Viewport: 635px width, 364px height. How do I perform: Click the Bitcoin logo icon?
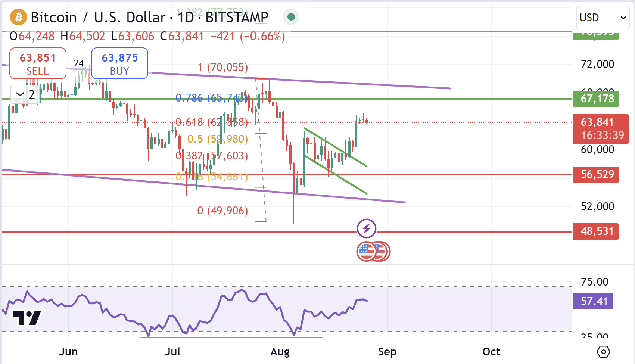click(x=18, y=17)
